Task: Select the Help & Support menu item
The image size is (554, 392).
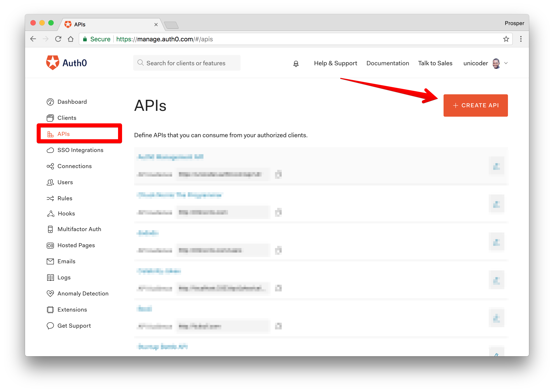Action: click(x=335, y=63)
